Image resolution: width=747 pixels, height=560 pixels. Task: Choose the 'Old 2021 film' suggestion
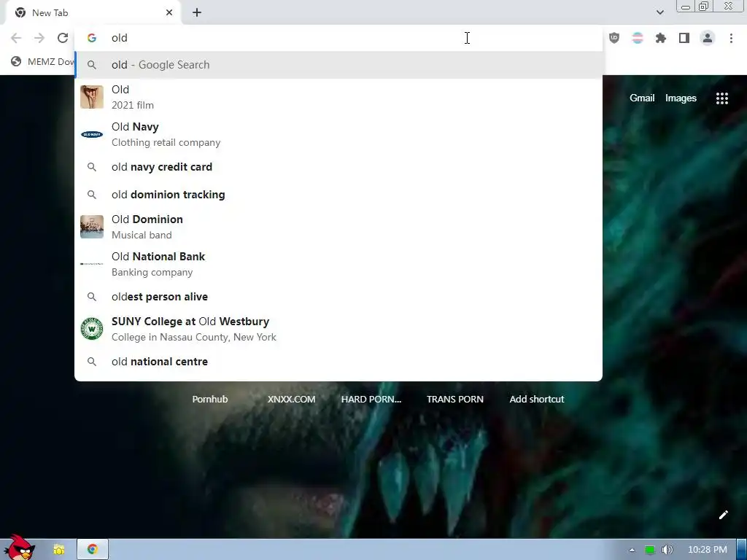[338, 97]
